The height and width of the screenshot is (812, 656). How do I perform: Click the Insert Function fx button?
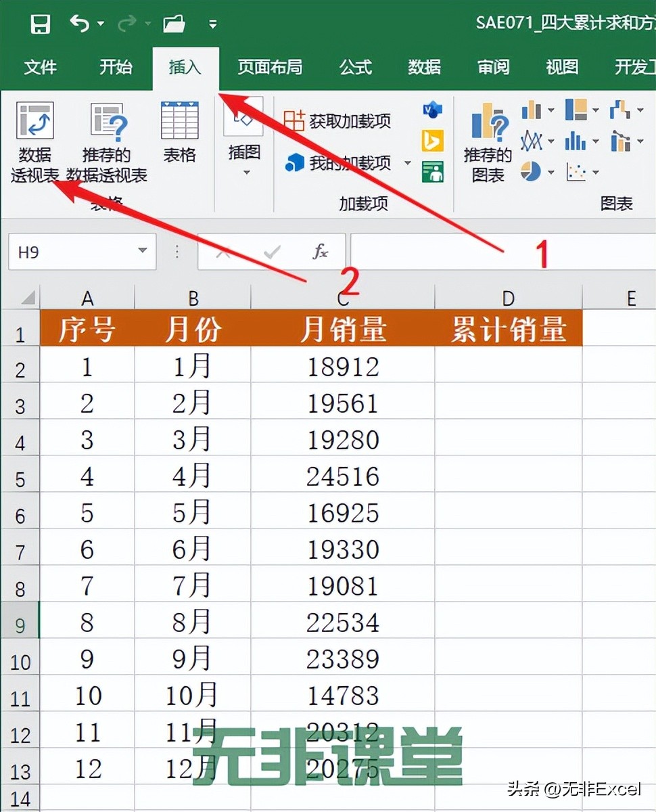pos(321,251)
